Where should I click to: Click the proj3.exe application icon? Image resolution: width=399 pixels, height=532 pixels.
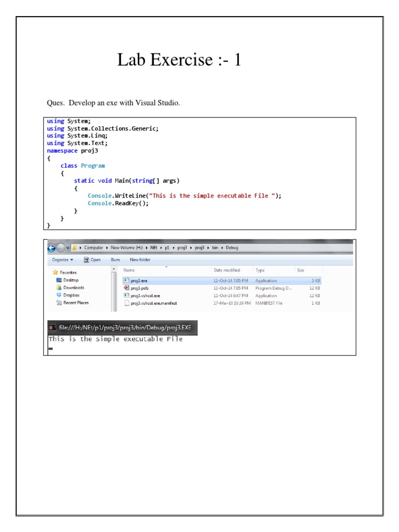point(127,280)
